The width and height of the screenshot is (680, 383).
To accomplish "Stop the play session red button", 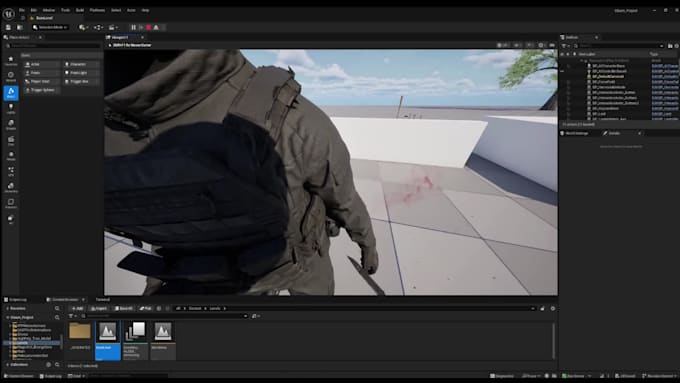I will click(149, 27).
